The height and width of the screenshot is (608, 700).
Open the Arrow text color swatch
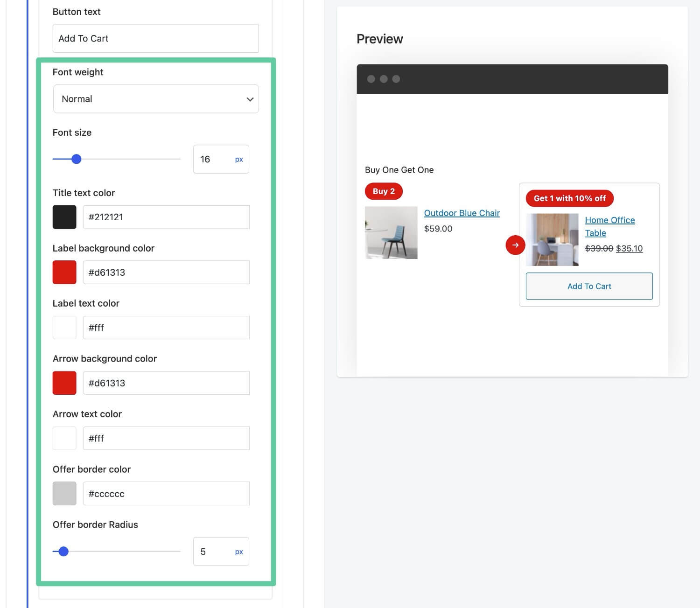click(64, 438)
